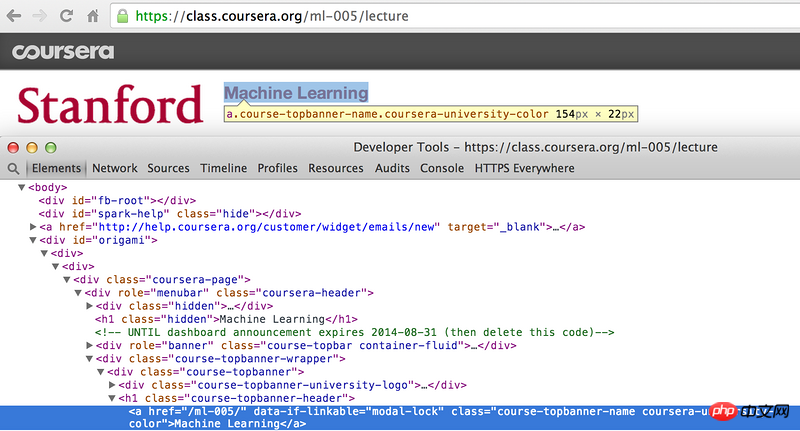800x431 pixels.
Task: Collapse the course-topbanner-wrapper div
Action: (89, 359)
